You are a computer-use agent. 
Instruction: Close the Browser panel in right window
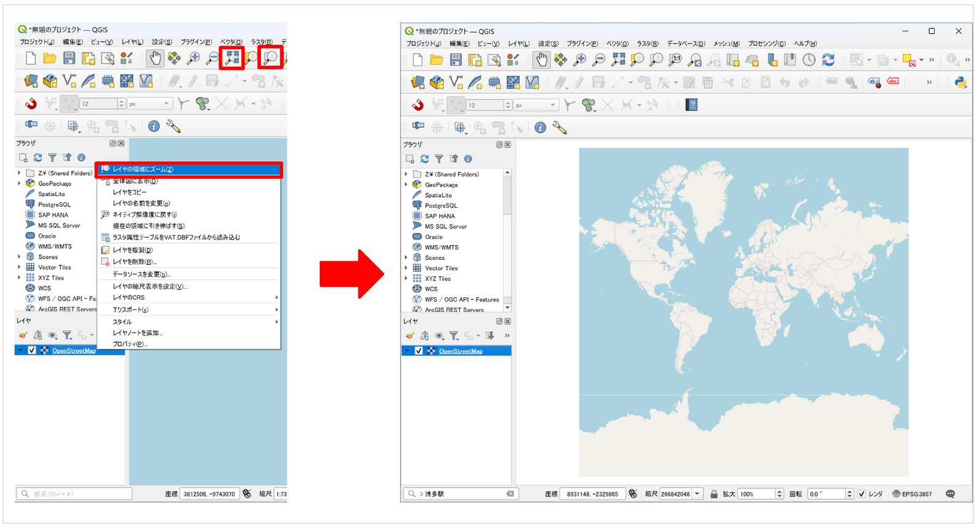508,145
